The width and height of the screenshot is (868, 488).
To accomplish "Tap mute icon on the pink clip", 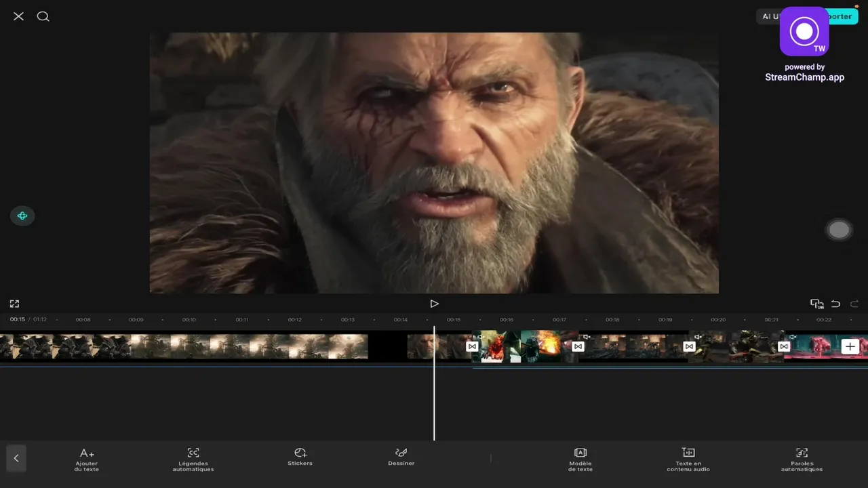I will coord(793,337).
